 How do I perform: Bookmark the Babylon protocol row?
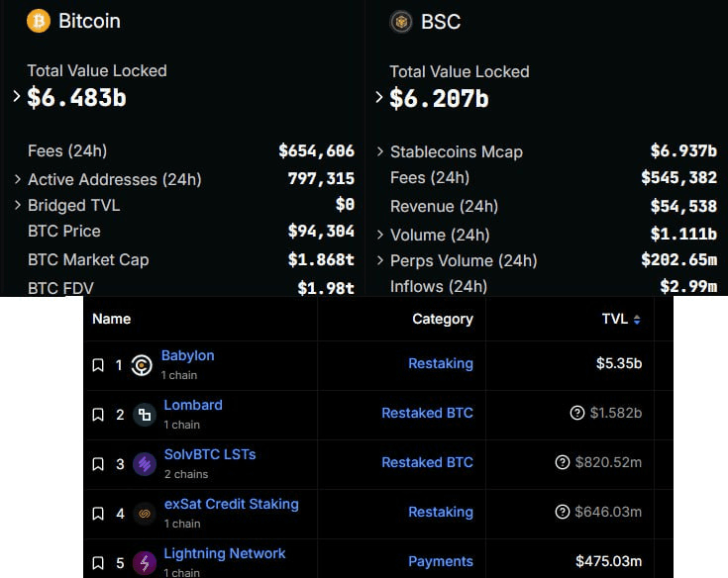98,365
